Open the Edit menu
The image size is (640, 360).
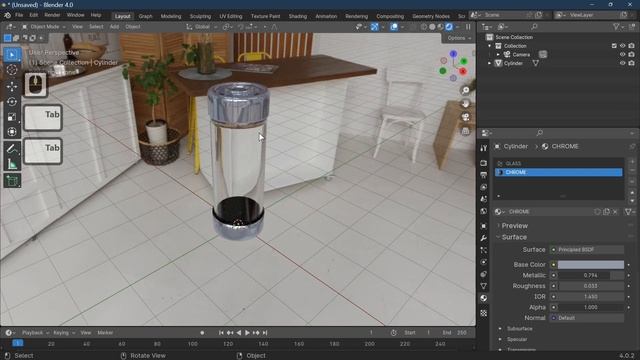pos(33,15)
